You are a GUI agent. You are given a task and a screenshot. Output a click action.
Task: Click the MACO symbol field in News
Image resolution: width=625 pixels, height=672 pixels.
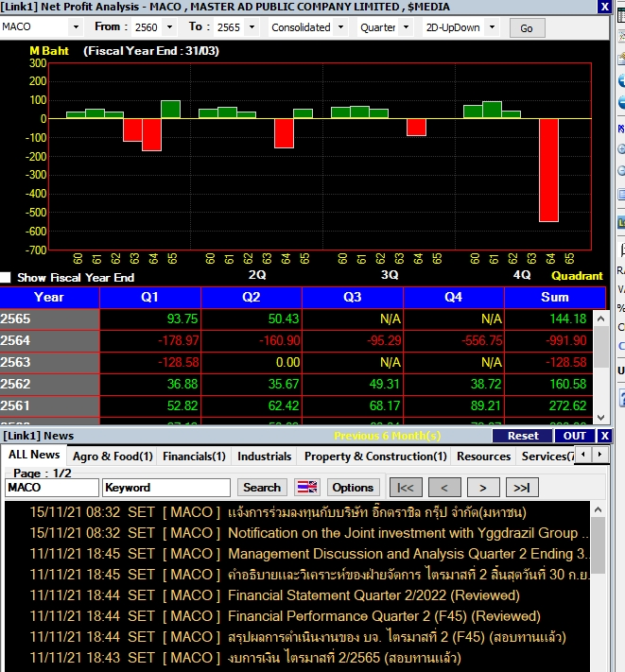52,488
